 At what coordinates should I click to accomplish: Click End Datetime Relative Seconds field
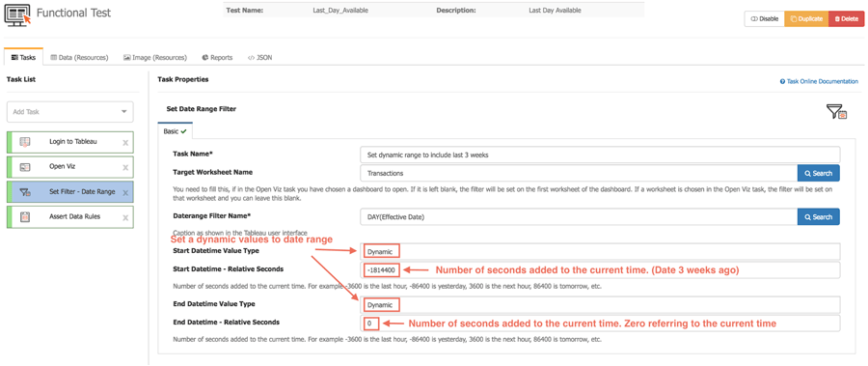[x=600, y=323]
